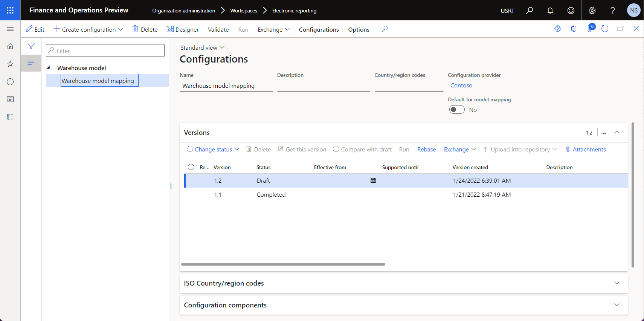Open the Home icon in sidebar
Image resolution: width=644 pixels, height=321 pixels.
[x=10, y=46]
